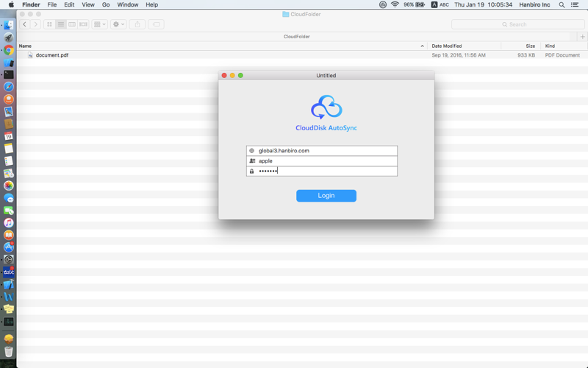Open Xcode from the Dock

pyautogui.click(x=9, y=284)
